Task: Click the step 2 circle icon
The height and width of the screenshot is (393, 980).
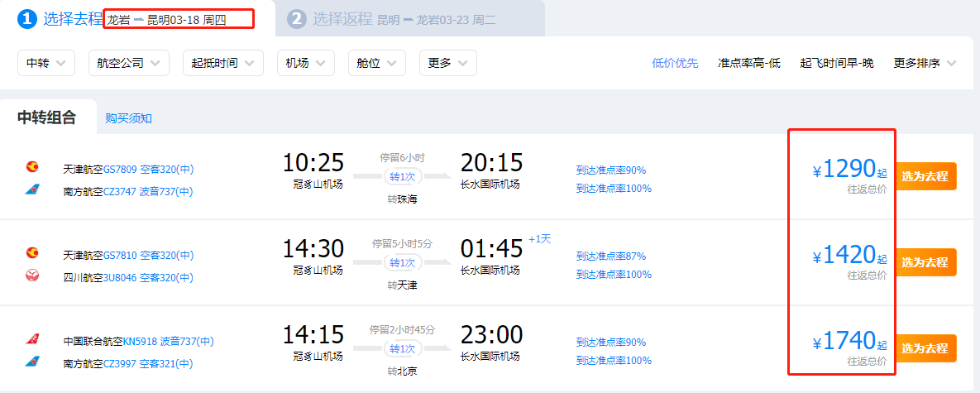Action: (x=296, y=19)
